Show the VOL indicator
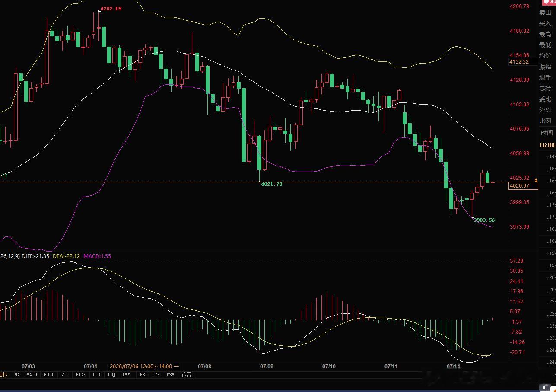Image resolution: width=556 pixels, height=392 pixels. tap(65, 375)
